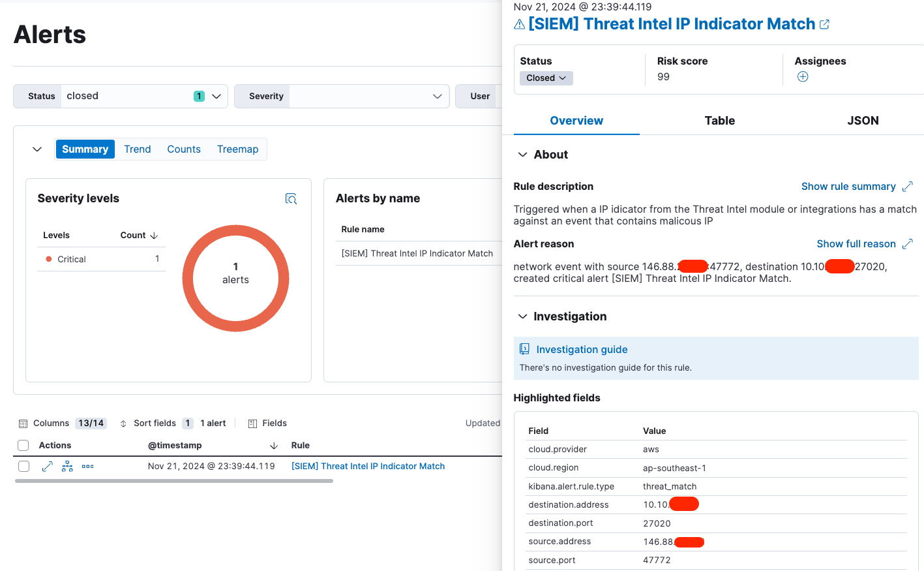Viewport: 924px width, 571px height.
Task: Click the Show full reason link
Action: [x=856, y=244]
